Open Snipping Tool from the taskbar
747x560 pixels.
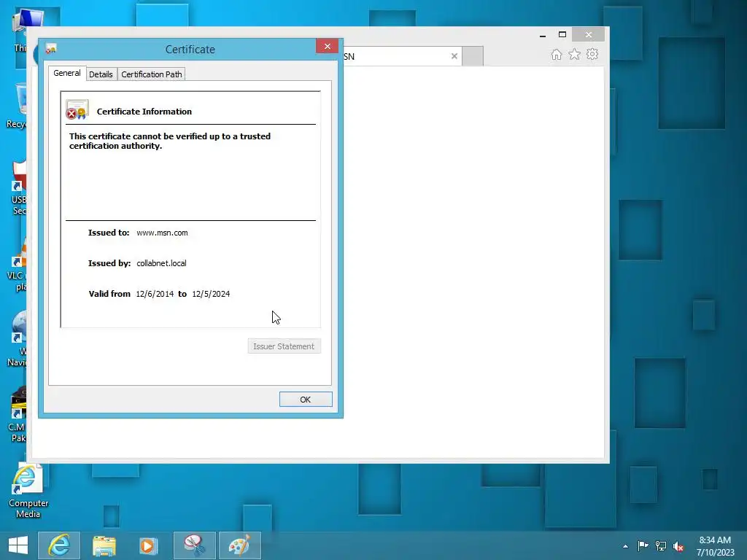point(194,545)
